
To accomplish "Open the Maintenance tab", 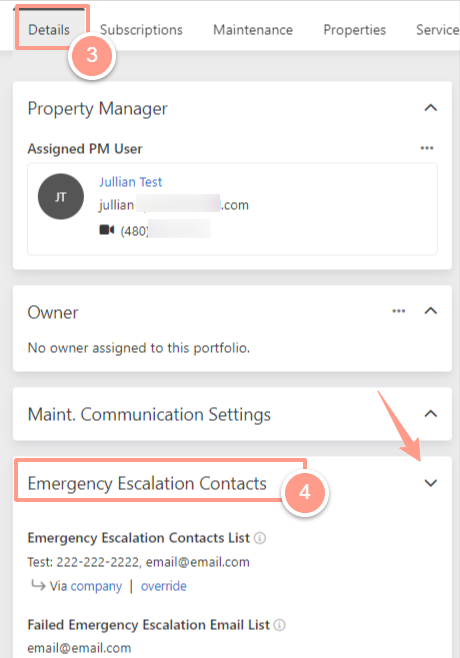I will pyautogui.click(x=253, y=30).
